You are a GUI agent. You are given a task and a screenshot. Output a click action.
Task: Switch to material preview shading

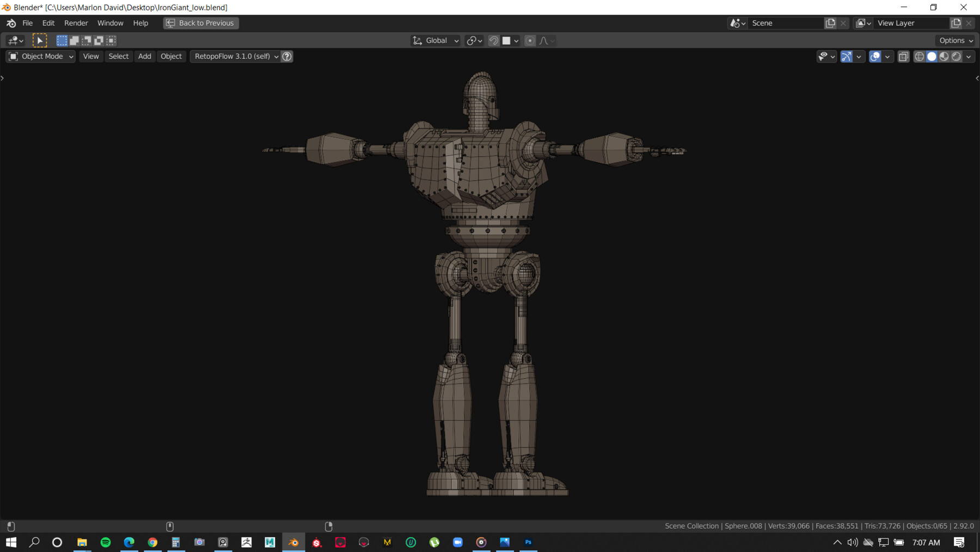944,56
